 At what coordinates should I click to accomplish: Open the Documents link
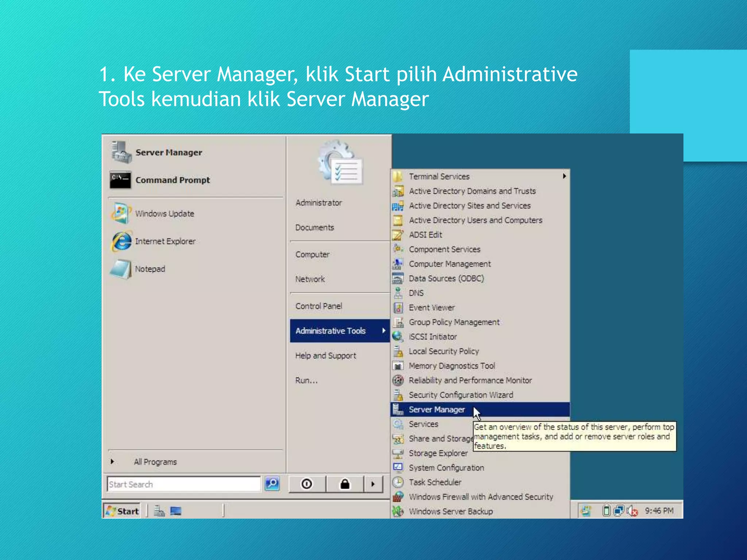pos(314,227)
